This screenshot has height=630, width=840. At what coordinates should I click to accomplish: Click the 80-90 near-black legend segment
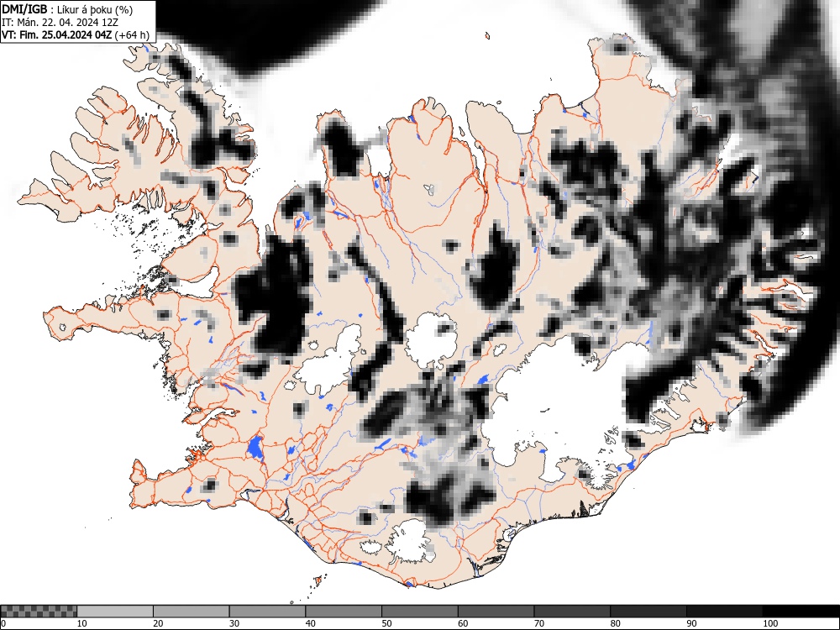point(648,612)
